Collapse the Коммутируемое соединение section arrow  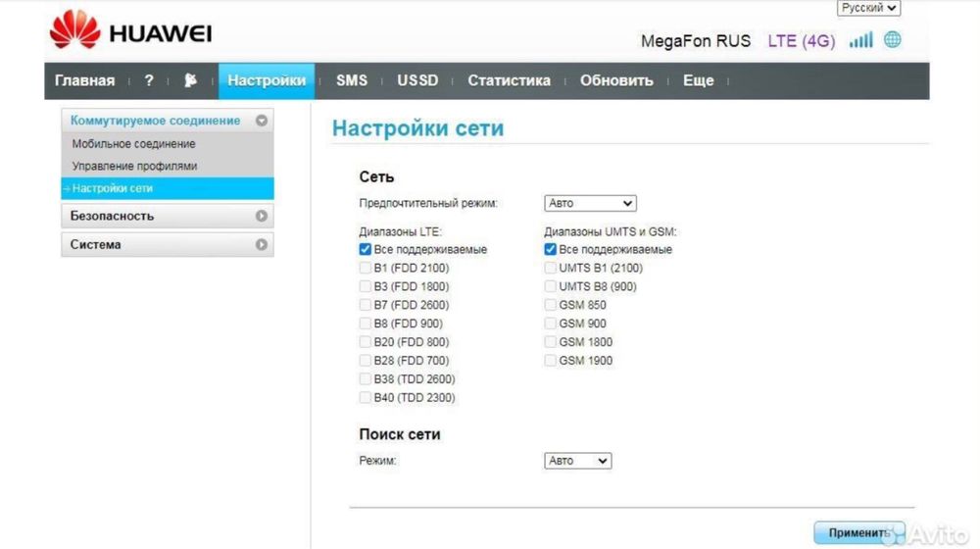262,121
